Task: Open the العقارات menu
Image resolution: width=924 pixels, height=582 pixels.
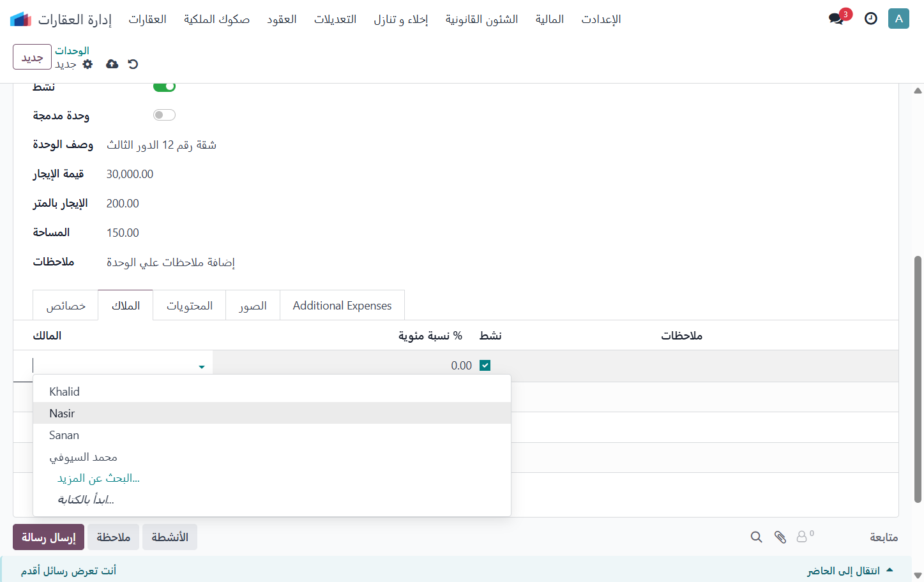Action: pos(148,19)
